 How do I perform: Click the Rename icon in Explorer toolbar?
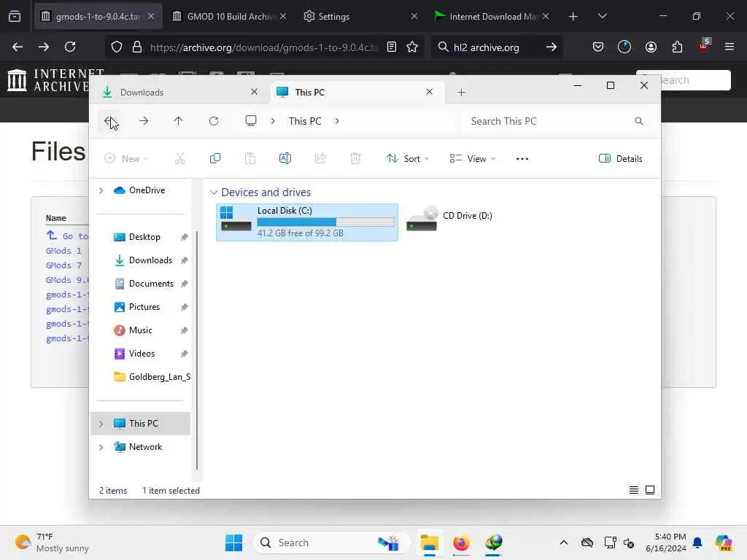(x=285, y=158)
